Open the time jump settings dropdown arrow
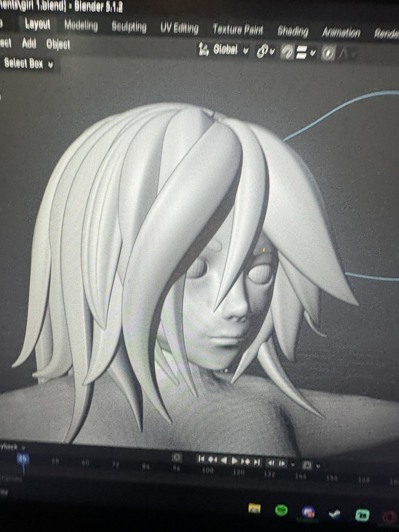Image resolution: width=399 pixels, height=532 pixels. [293, 464]
